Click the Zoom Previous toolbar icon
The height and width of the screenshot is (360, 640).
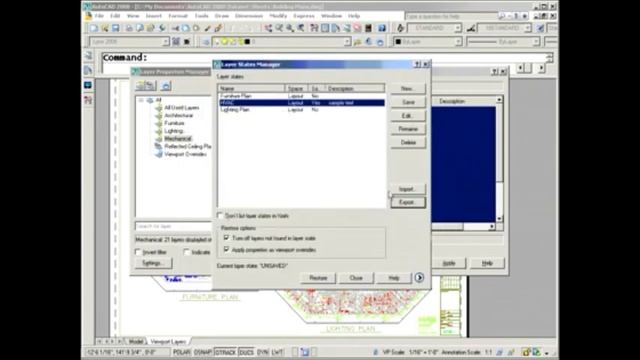301,28
